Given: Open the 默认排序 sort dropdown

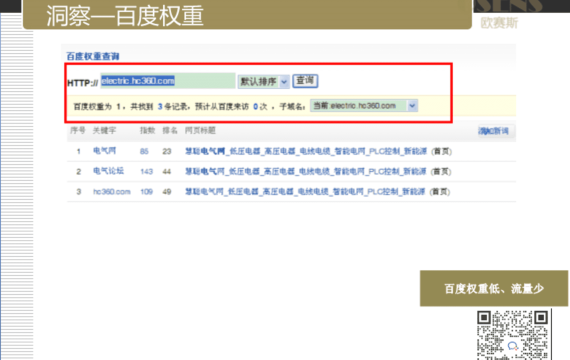Looking at the screenshot, I should click(x=264, y=81).
